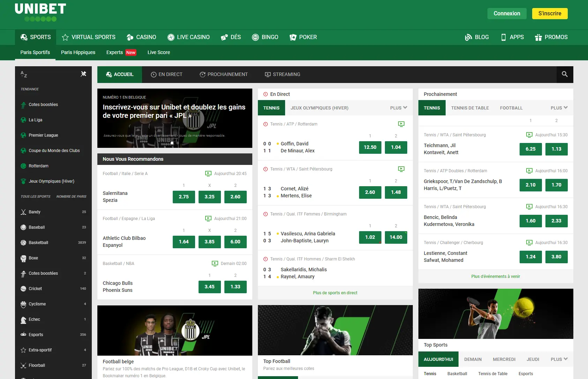Image resolution: width=588 pixels, height=379 pixels.
Task: Click the Baseball icon
Action: click(x=23, y=227)
